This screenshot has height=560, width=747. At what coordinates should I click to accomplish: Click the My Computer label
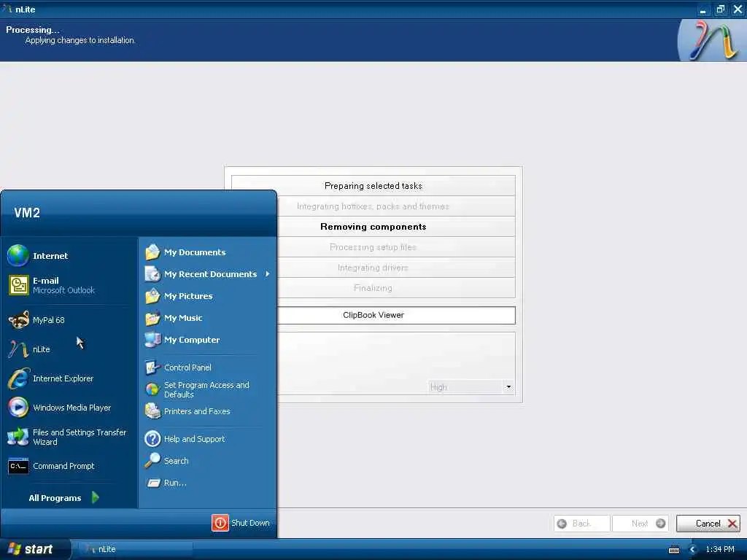(x=192, y=340)
